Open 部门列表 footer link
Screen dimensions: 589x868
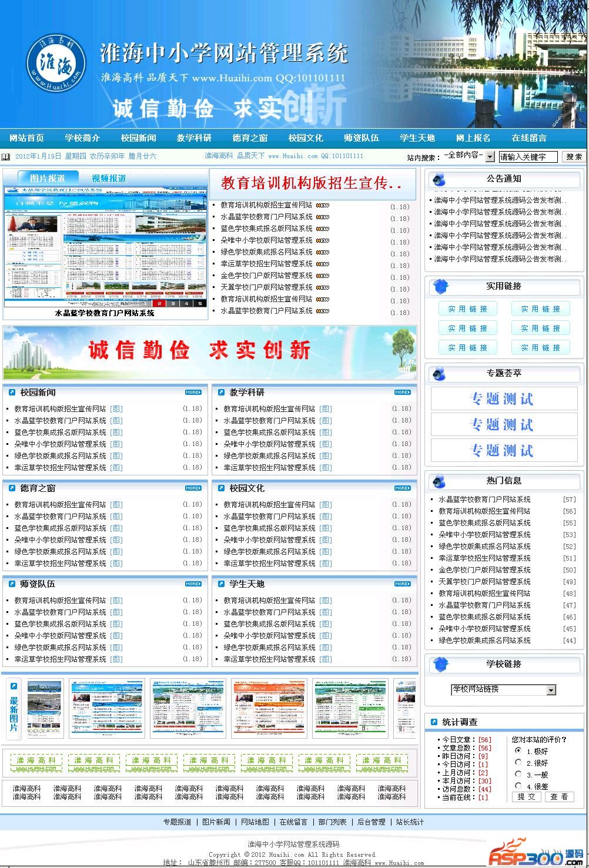coord(333,822)
